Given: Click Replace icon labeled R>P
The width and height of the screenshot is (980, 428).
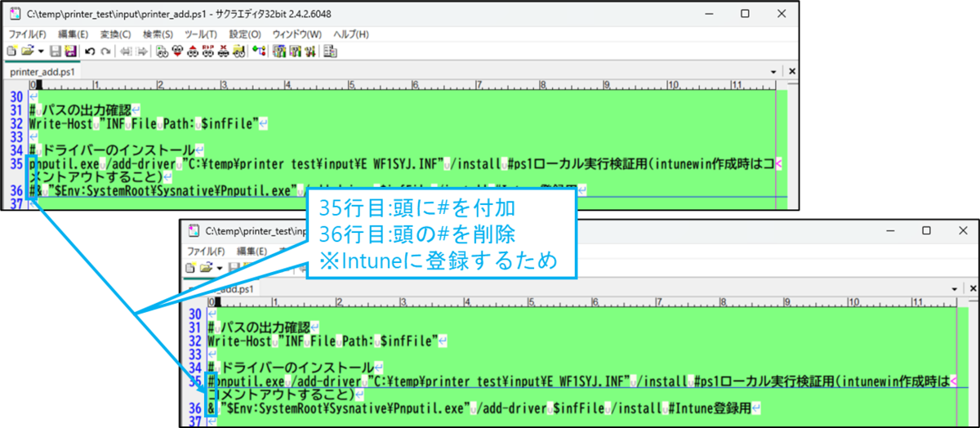Looking at the screenshot, I should [x=208, y=51].
